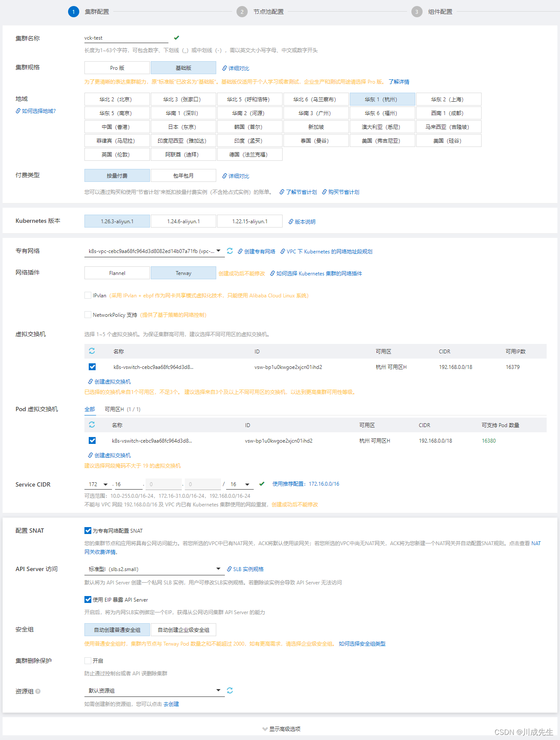Open 如何选择地域? help link

(36, 111)
